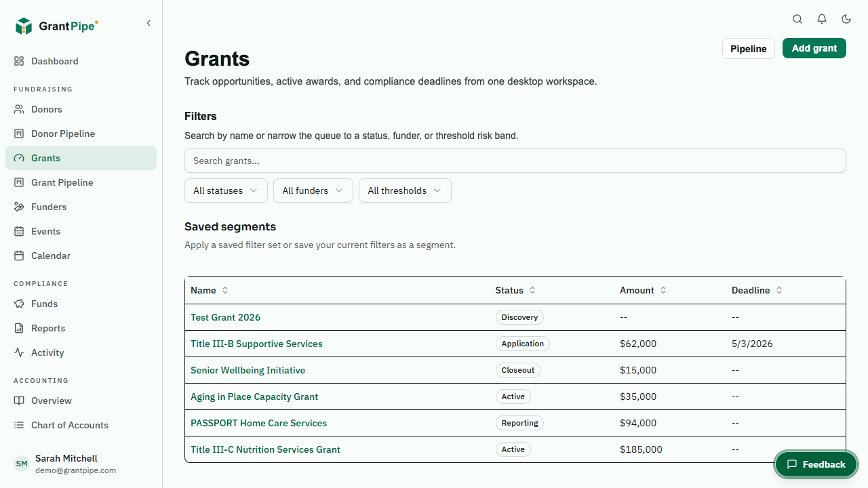Click the Overview book icon
Image resolution: width=868 pixels, height=488 pixels.
pyautogui.click(x=19, y=401)
